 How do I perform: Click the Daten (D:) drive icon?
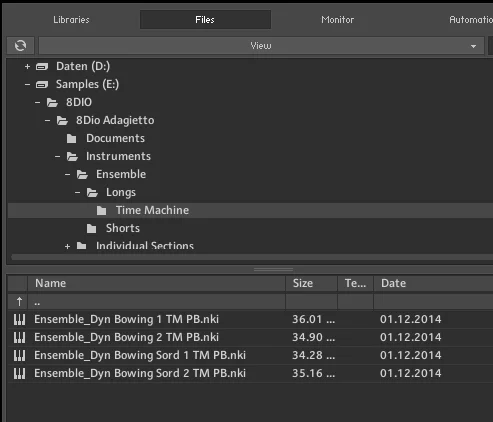[x=42, y=67]
